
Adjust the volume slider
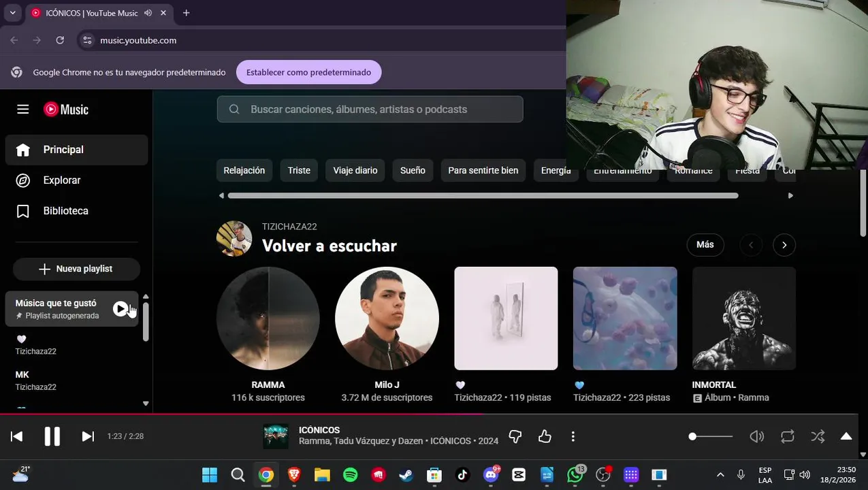pyautogui.click(x=711, y=436)
